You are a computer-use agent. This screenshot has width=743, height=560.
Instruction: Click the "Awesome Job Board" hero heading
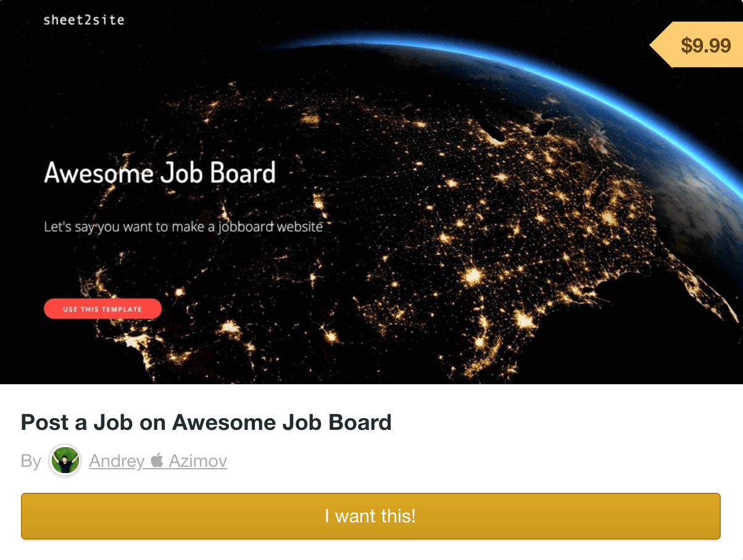click(160, 173)
